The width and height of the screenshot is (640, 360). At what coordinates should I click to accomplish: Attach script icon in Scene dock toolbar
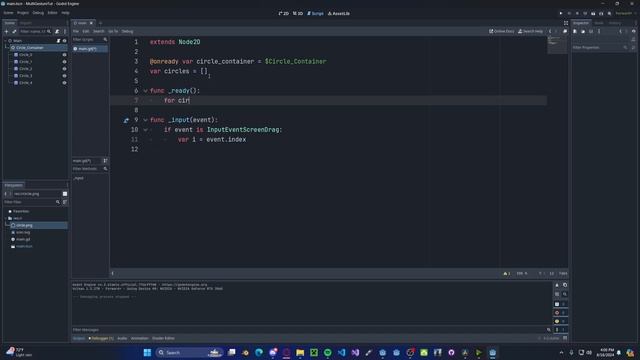click(x=57, y=31)
